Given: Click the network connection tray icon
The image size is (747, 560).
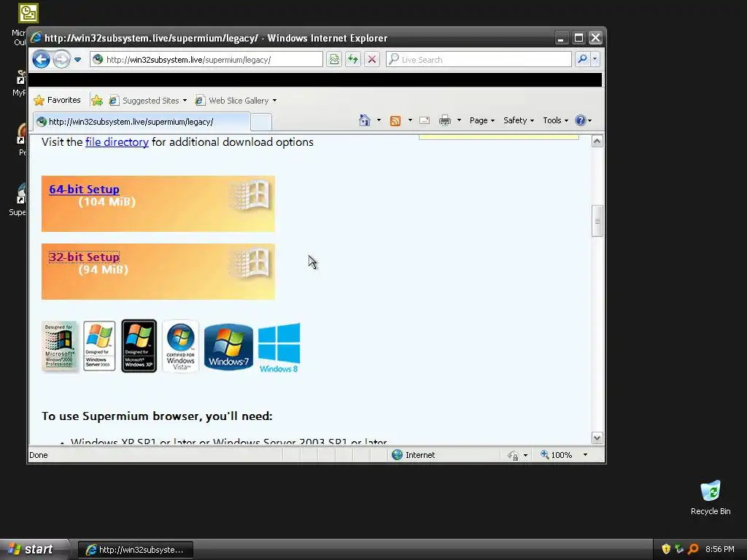Looking at the screenshot, I should pyautogui.click(x=679, y=549).
